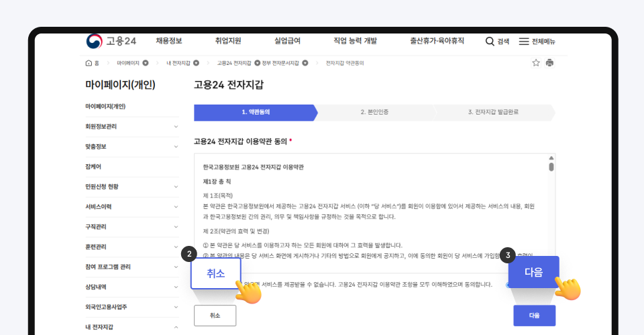Click the 제 1조(목적) clause text

[217, 196]
